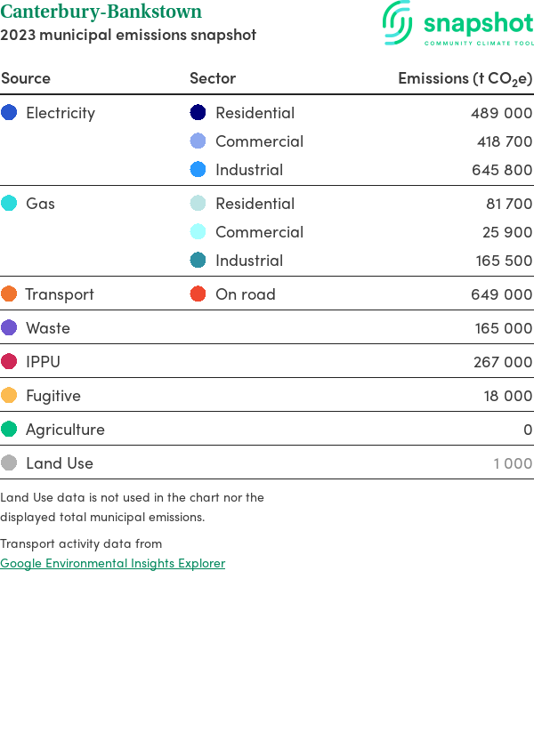Click the Sector column header
The width and height of the screenshot is (534, 756).
[213, 78]
